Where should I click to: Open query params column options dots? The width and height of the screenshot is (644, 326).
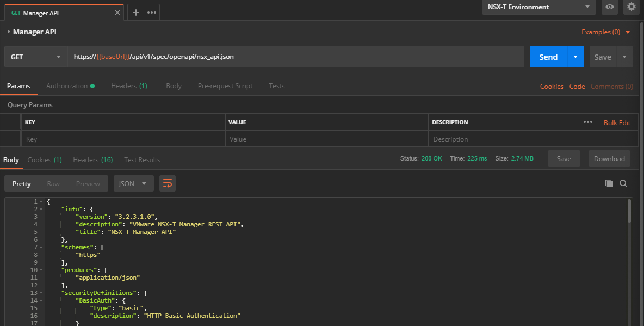[588, 122]
